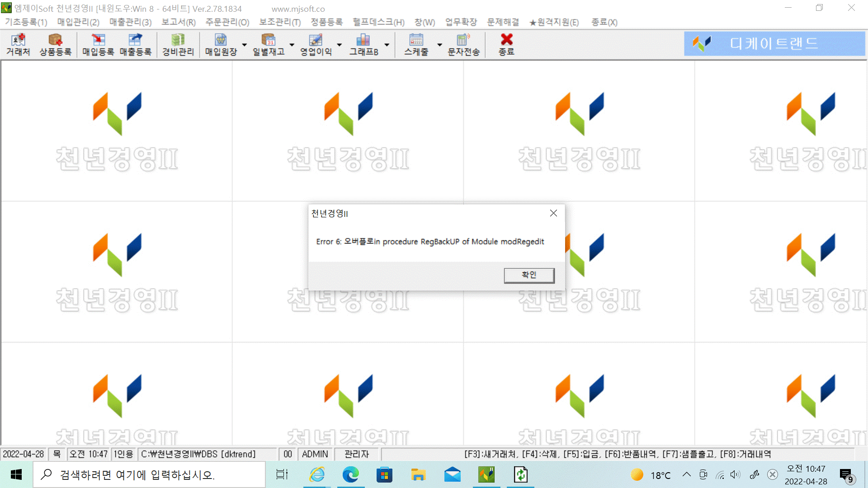Open 그래프B chart icon
Viewport: 868px width, 488px height.
click(x=363, y=45)
